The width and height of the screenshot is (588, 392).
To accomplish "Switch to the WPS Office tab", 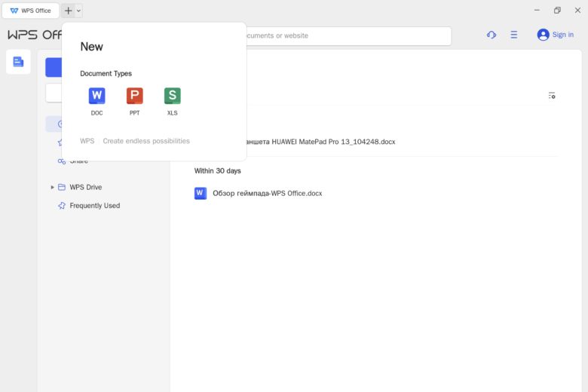I will click(x=31, y=11).
